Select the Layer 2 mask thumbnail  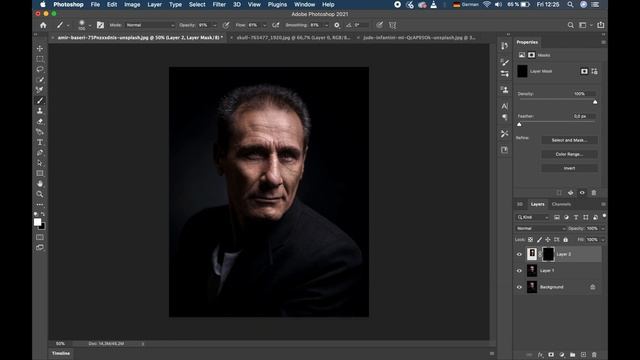(x=548, y=254)
